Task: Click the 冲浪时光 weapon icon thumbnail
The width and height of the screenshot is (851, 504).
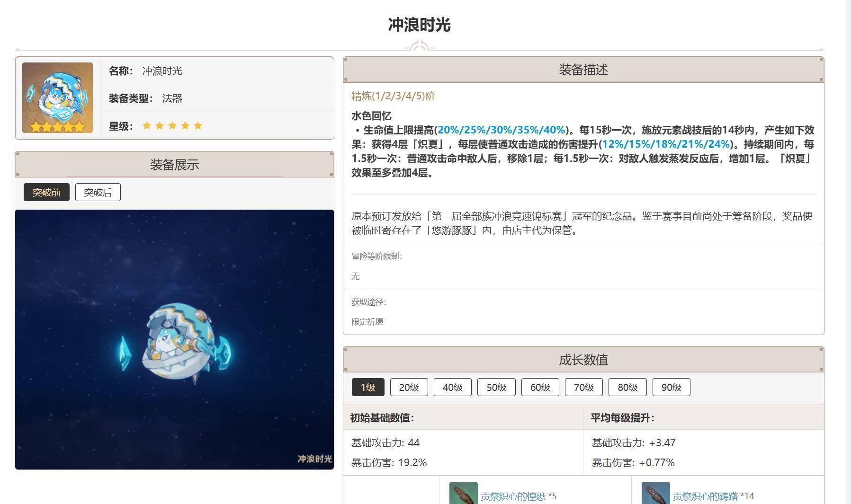Action: point(57,97)
